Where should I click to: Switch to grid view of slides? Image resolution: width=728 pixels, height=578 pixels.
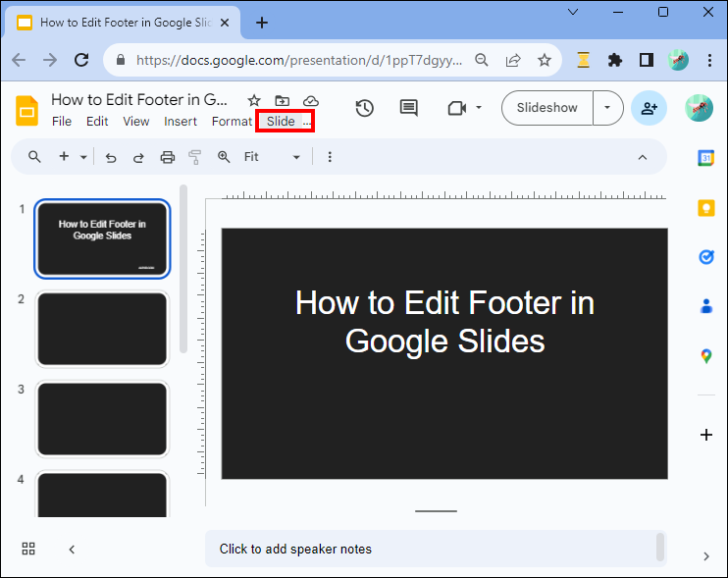(28, 550)
